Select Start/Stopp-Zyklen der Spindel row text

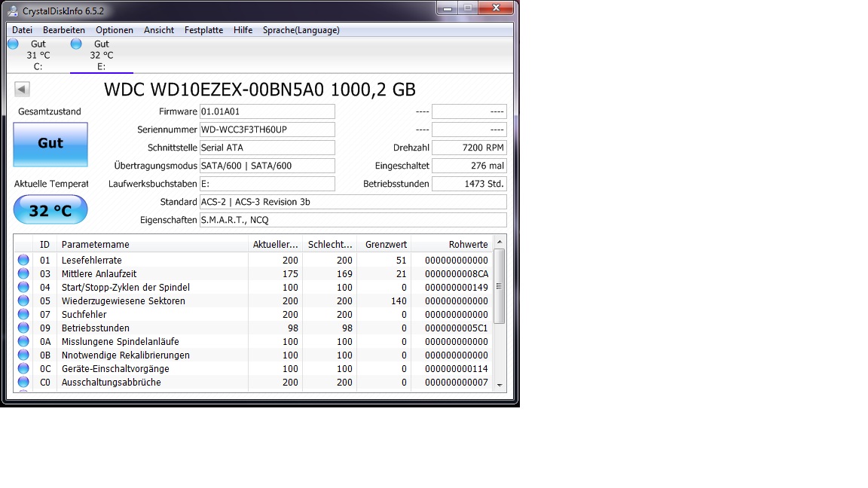[x=126, y=287]
